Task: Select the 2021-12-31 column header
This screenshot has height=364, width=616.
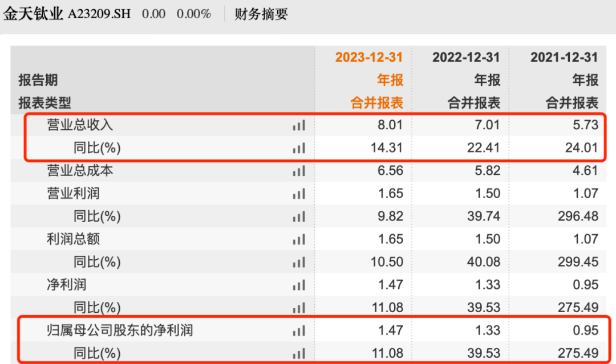Action: (x=564, y=58)
